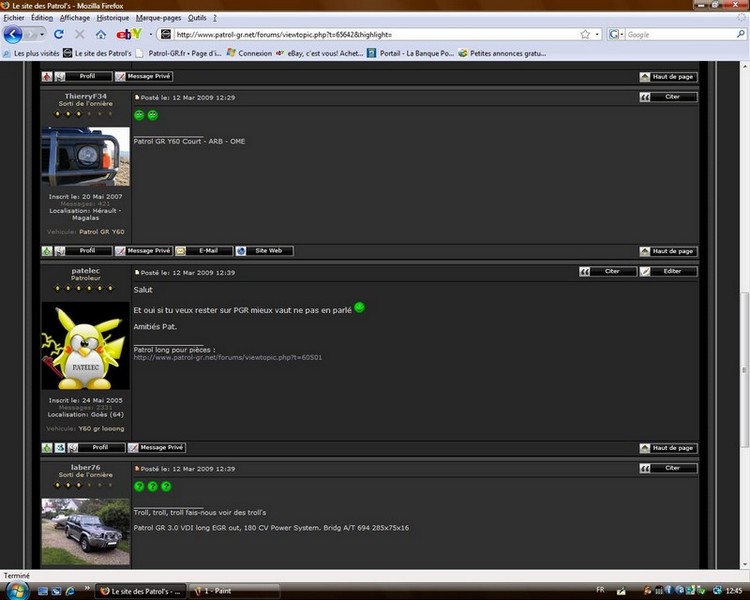Viewport: 750px width, 600px height.
Task: Bookmark this page with the star icon
Action: [x=585, y=34]
